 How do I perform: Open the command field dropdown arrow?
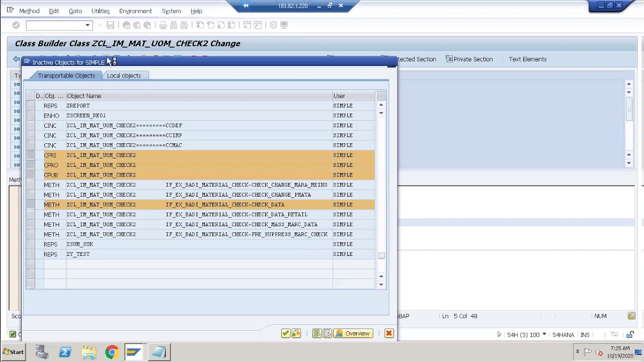(x=88, y=25)
